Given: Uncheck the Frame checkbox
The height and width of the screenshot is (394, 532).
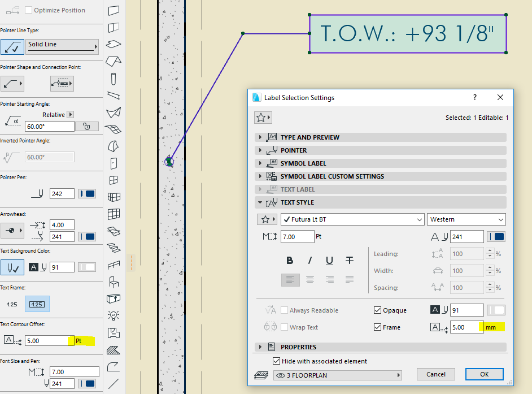Looking at the screenshot, I should (x=377, y=327).
